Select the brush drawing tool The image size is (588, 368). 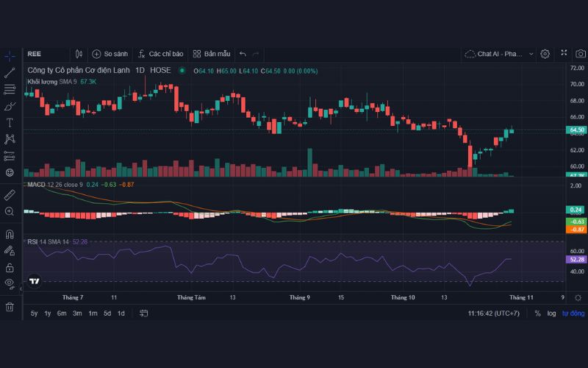[10, 106]
